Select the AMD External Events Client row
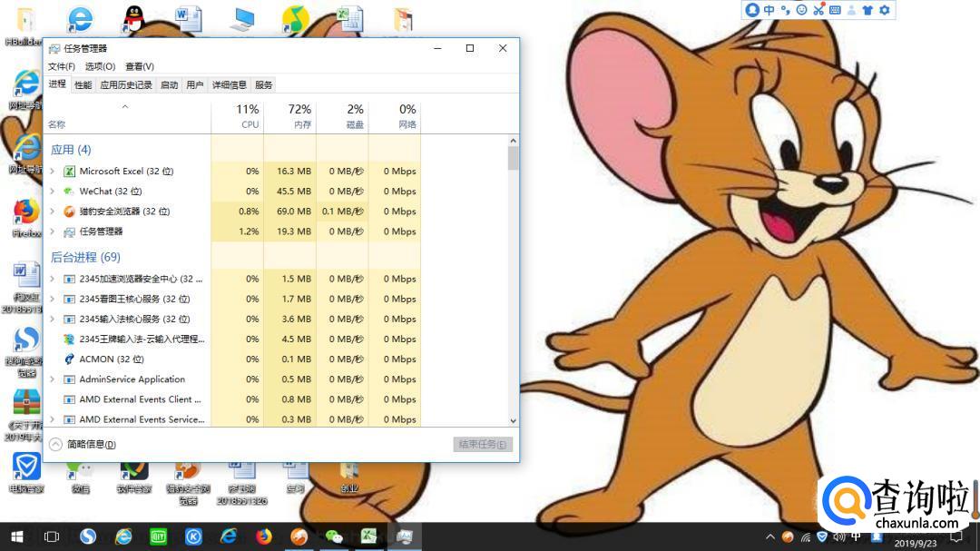980x551 pixels. (232, 399)
